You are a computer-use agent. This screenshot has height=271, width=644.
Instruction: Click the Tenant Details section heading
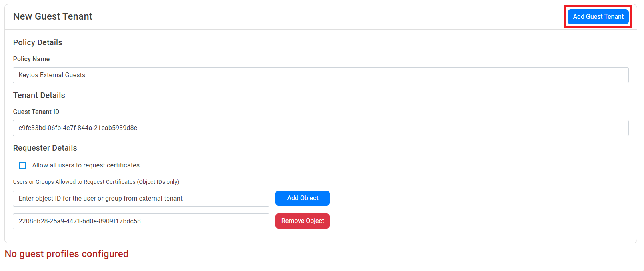click(x=39, y=95)
